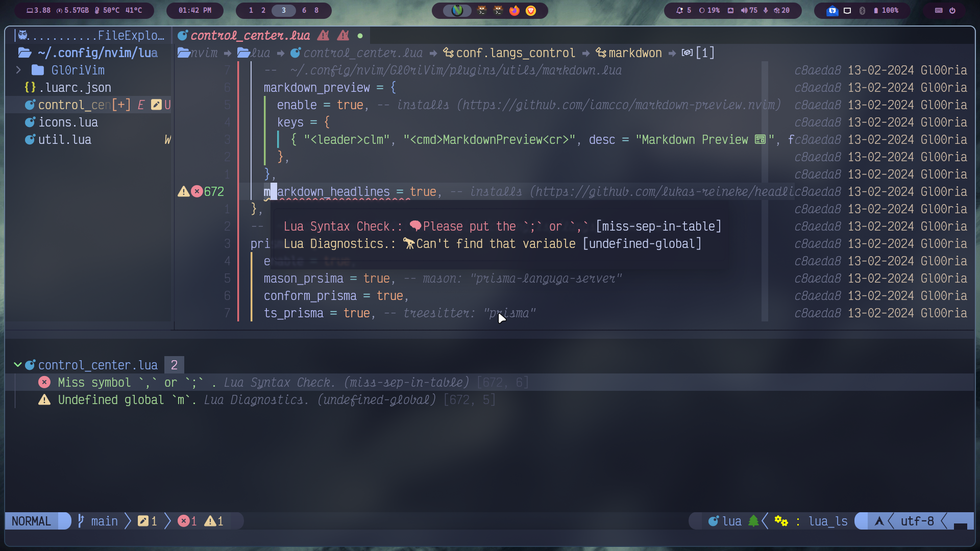Click the lua_ls gears icon in statusline

click(781, 521)
